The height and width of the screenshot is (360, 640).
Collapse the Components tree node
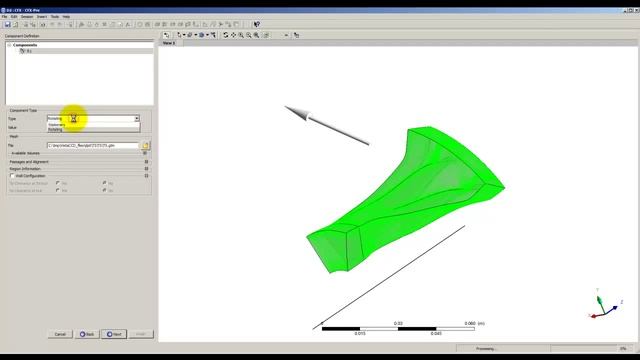(9, 45)
